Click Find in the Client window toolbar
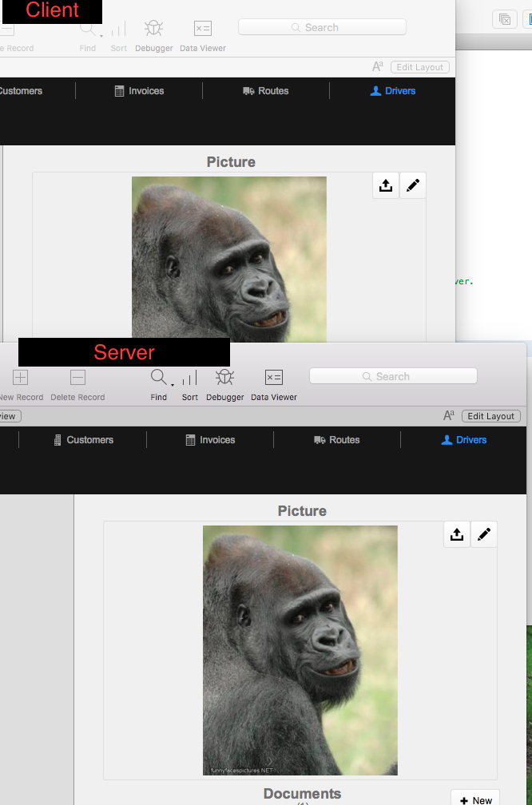 click(88, 36)
